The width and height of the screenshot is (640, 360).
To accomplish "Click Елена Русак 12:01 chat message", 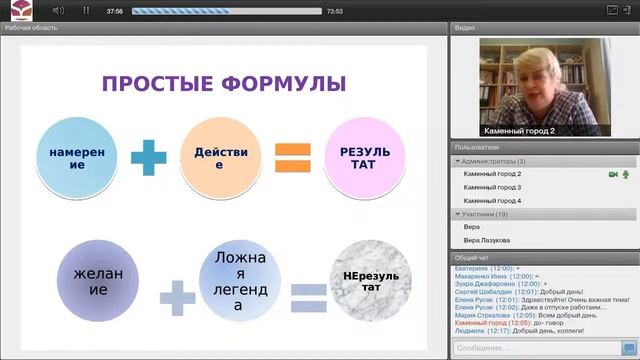I will coord(542,300).
